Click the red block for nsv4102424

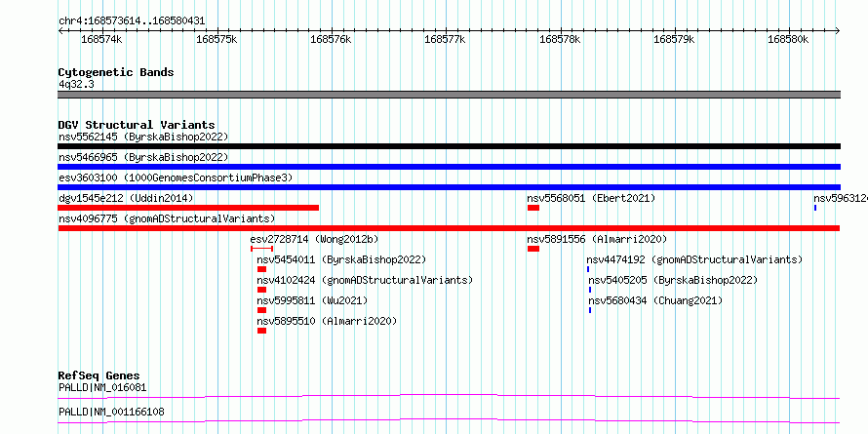261,290
